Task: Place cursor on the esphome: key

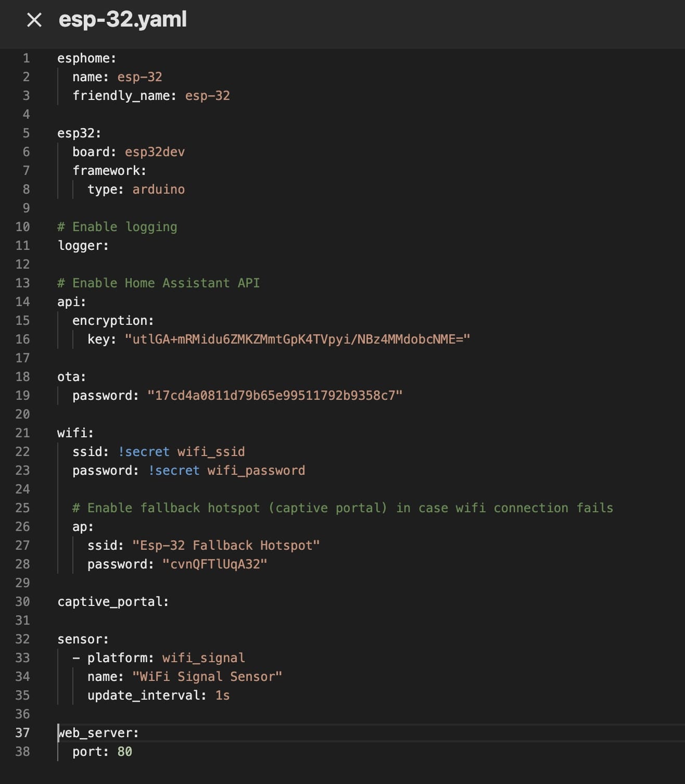Action: [x=86, y=58]
